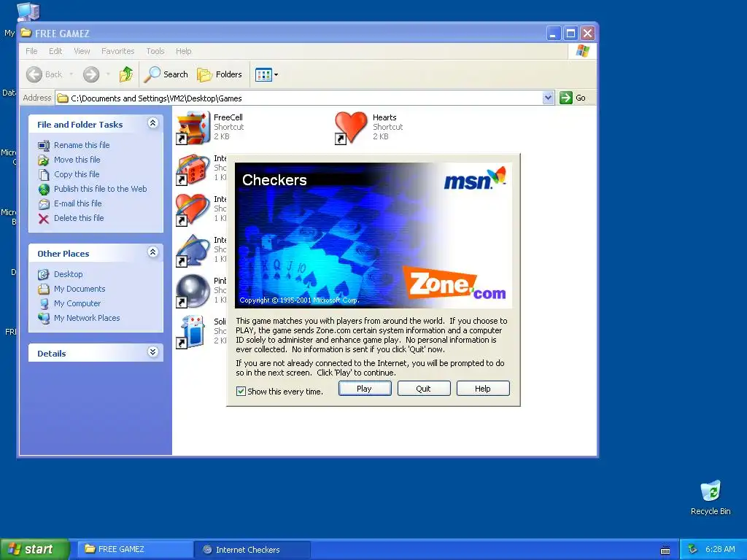Image resolution: width=747 pixels, height=560 pixels.
Task: Click the Back navigation button
Action: [44, 74]
